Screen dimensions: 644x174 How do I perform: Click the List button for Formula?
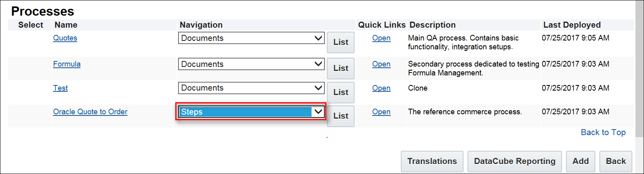[x=340, y=68]
